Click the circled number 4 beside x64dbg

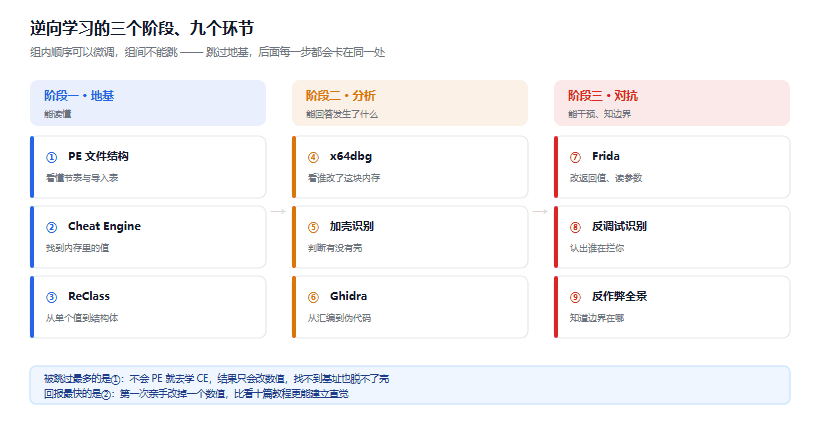pyautogui.click(x=313, y=157)
